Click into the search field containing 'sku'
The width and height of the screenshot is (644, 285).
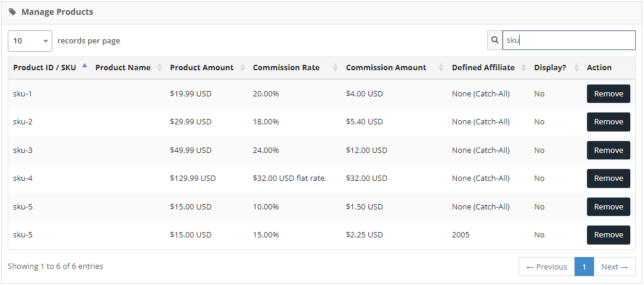[569, 40]
